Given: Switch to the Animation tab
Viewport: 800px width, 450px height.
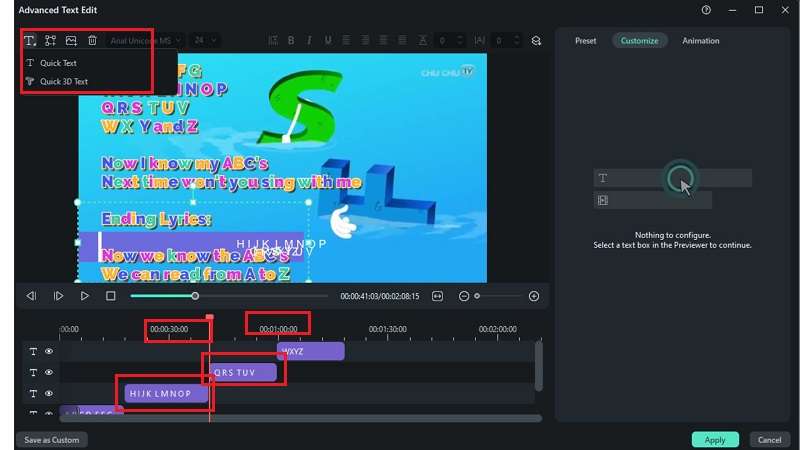Looking at the screenshot, I should (701, 40).
